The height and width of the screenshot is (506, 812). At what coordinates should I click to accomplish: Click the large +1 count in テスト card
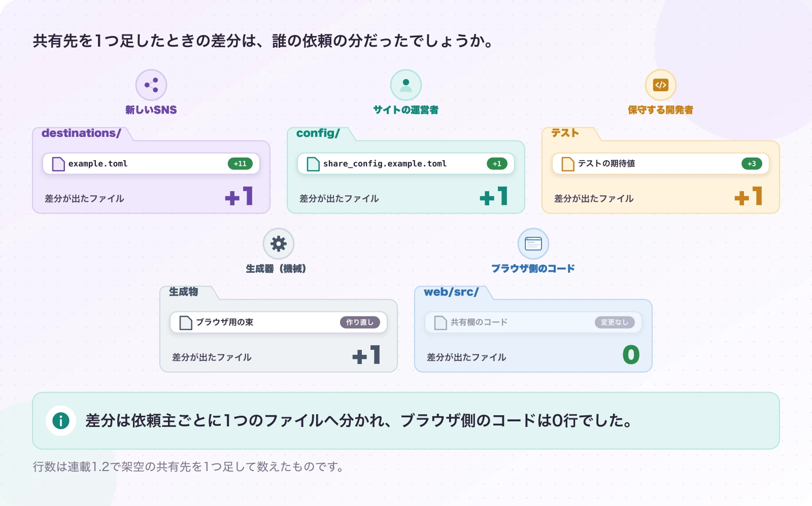pos(749,196)
